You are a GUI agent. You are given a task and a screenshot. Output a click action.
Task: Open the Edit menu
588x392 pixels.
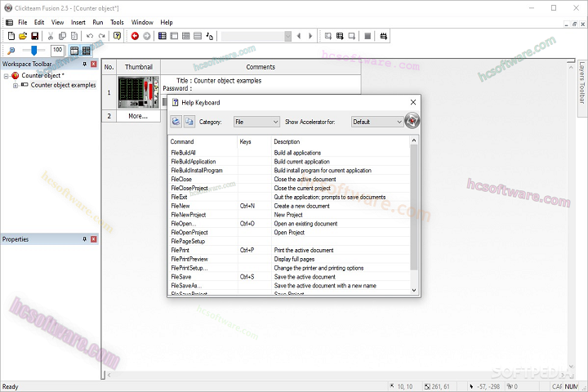click(39, 23)
